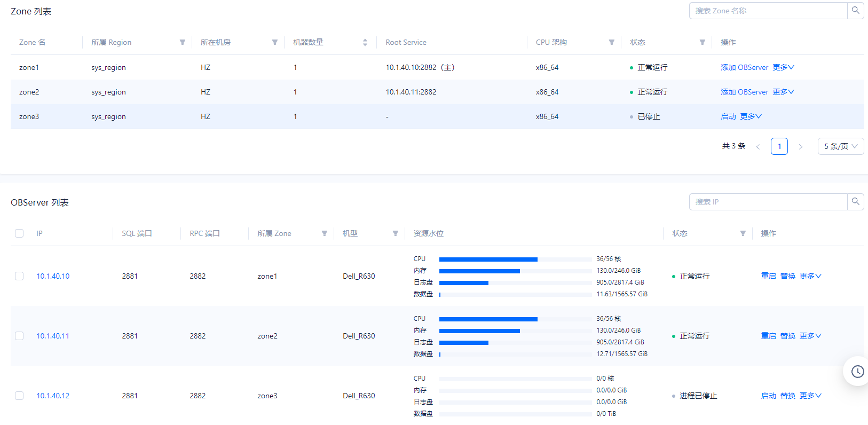This screenshot has width=868, height=425.
Task: Click 启动 for server 10.1.40.12
Action: (769, 396)
